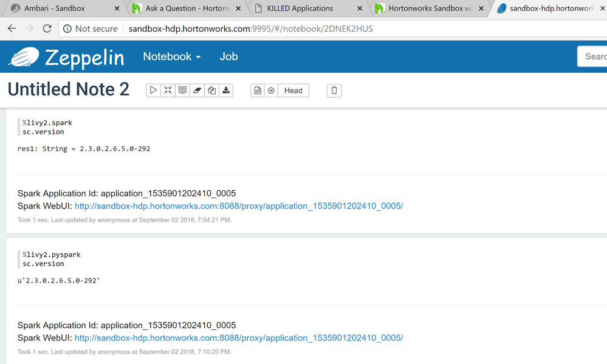Open the Notebook menu dropdown

coord(172,57)
